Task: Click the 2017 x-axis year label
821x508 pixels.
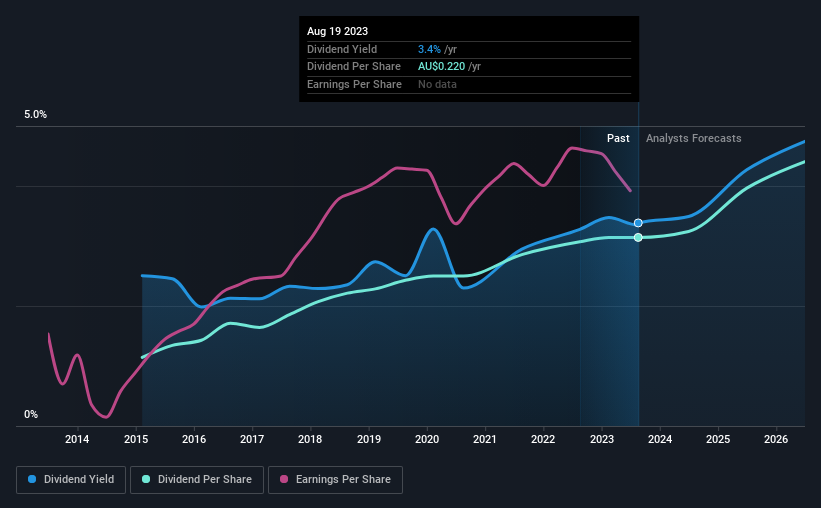Action: point(252,439)
